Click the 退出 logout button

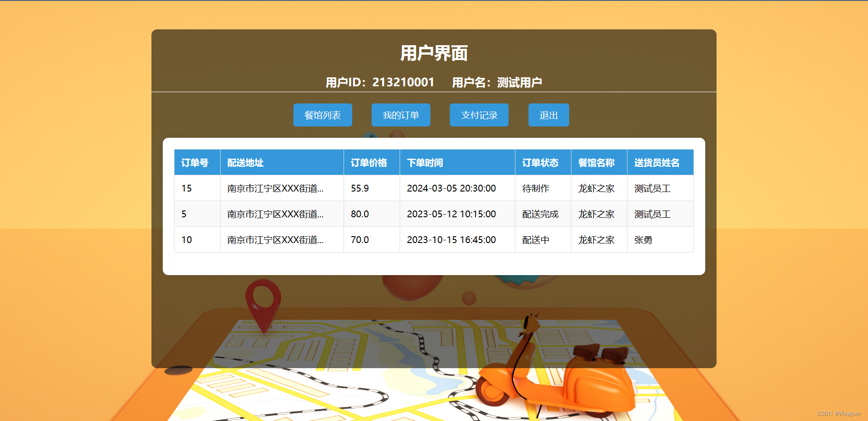click(549, 115)
